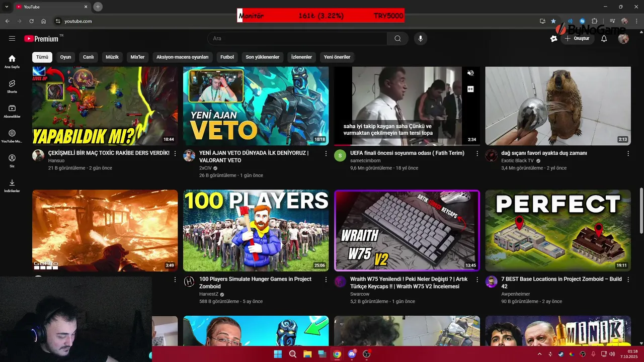
Task: Select the Son yüklenenler chip
Action: tap(262, 57)
